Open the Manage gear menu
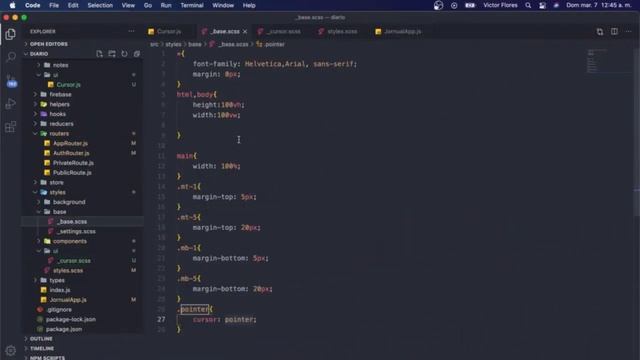This screenshot has width=640, height=360. pyautogui.click(x=11, y=350)
